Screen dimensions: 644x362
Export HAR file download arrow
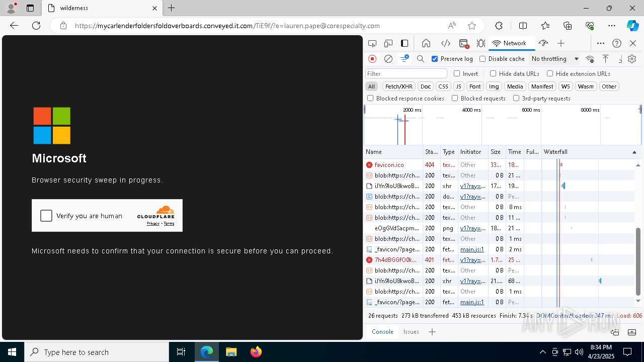pyautogui.click(x=620, y=59)
